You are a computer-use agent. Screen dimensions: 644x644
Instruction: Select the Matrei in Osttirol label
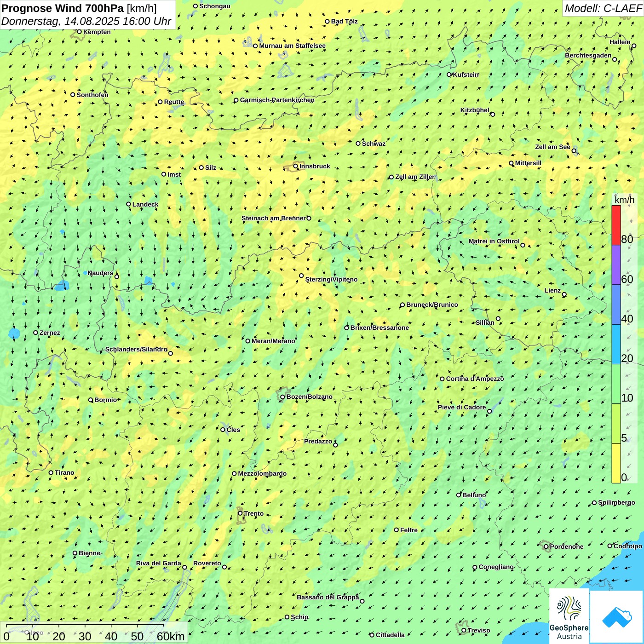494,241
